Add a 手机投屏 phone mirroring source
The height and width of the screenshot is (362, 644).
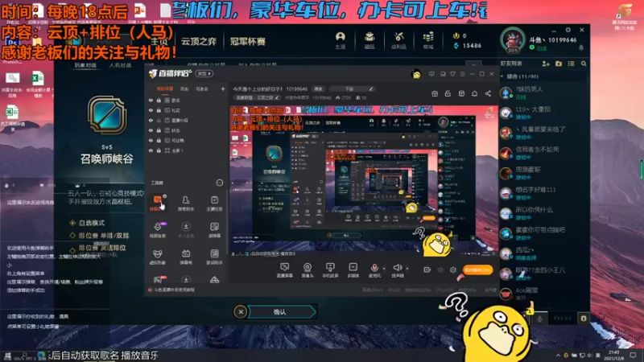point(330,270)
